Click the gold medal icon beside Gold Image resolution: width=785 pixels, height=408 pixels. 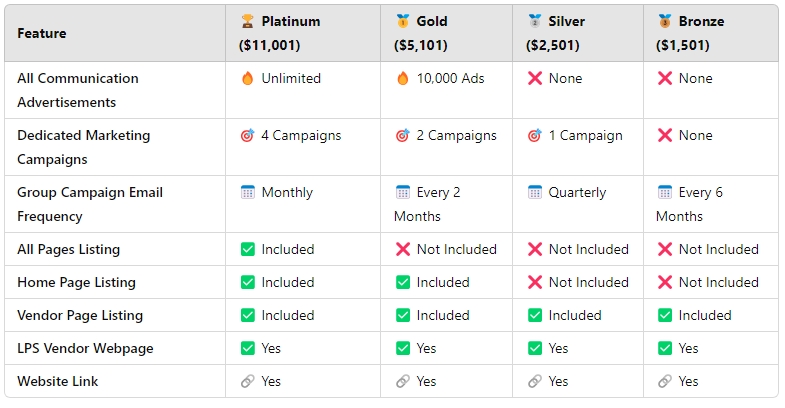(403, 22)
